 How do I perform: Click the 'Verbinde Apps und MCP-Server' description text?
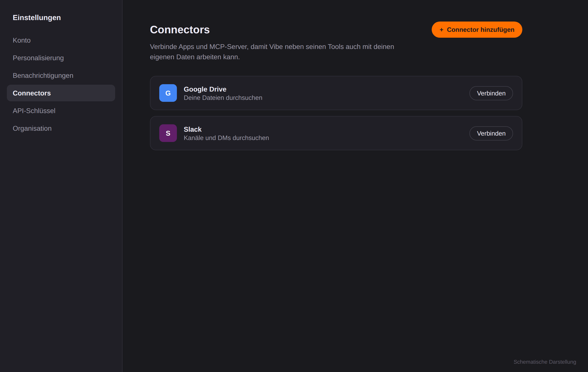point(272,52)
